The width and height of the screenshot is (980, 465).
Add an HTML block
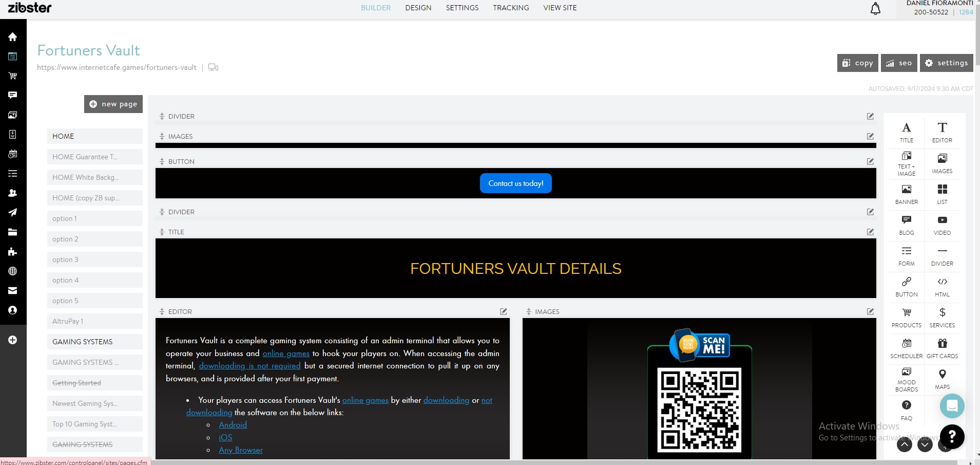[x=942, y=287]
